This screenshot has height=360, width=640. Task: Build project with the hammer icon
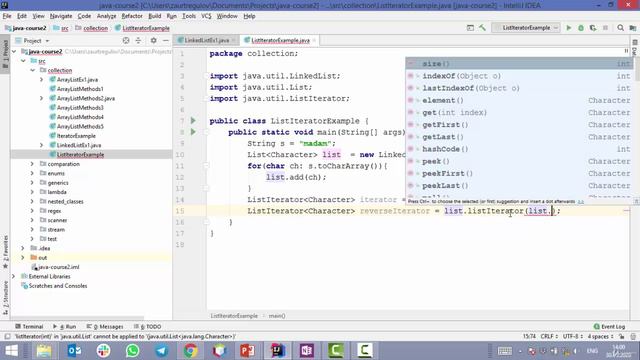(482, 28)
